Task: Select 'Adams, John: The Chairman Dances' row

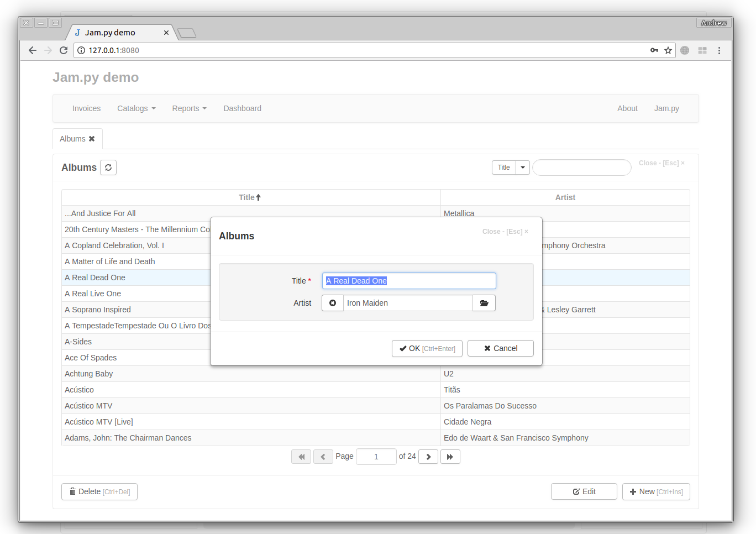Action: pos(376,438)
